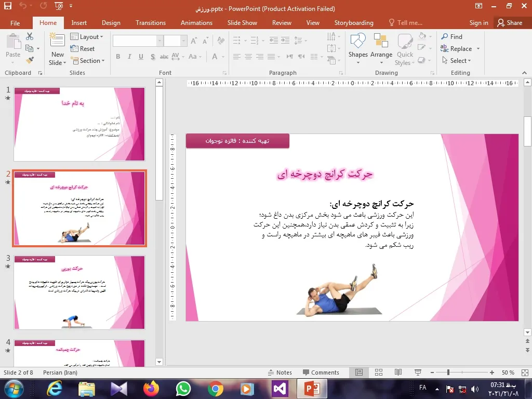Image resolution: width=532 pixels, height=399 pixels.
Task: Open the Section dropdown menu
Action: click(x=87, y=61)
